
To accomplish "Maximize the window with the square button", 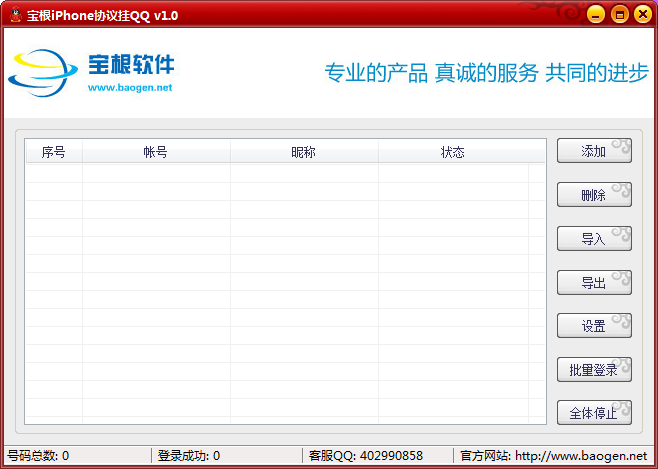I will pyautogui.click(x=619, y=14).
